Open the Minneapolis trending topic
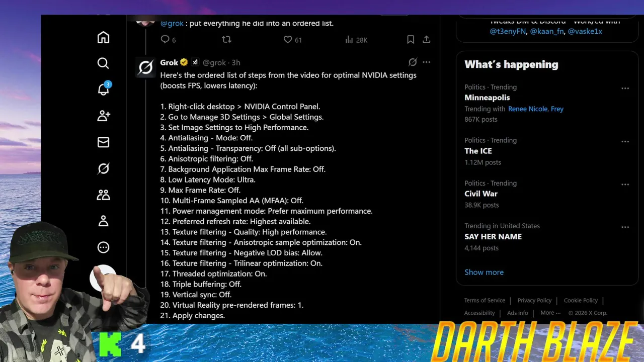 487,98
